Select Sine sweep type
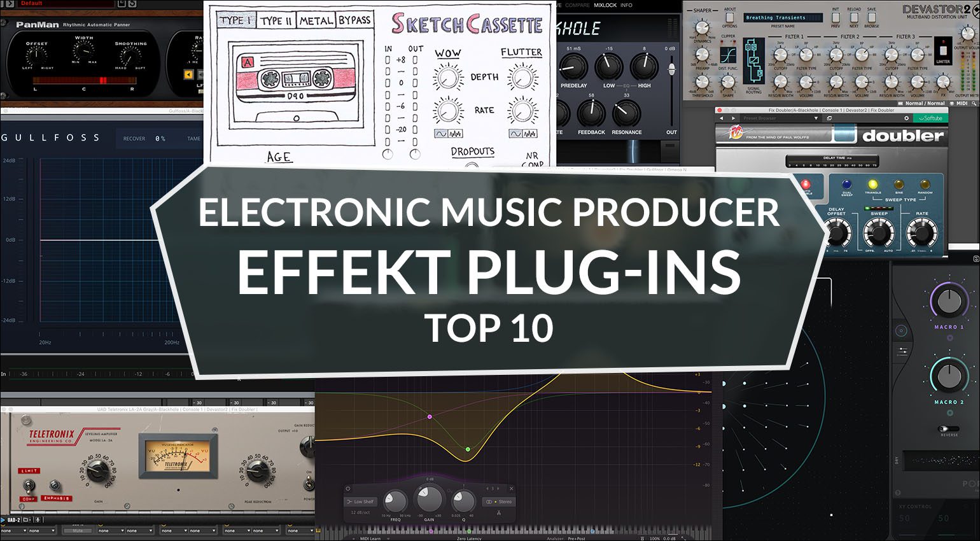This screenshot has width=980, height=541. 899,185
